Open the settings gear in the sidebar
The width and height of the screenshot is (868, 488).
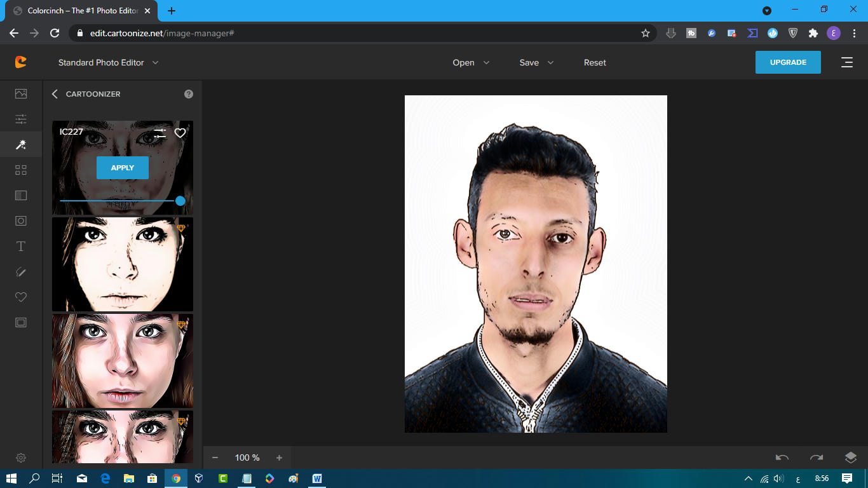[21, 457]
